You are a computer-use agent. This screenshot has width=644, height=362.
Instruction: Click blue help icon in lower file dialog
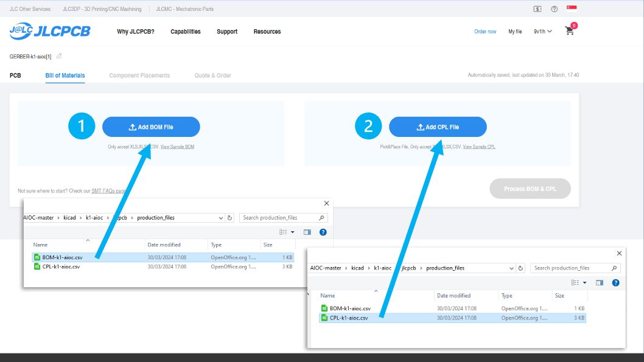coord(615,282)
